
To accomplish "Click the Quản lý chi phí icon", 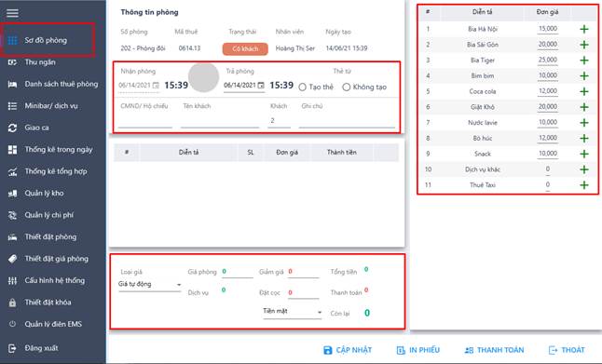I will click(12, 215).
